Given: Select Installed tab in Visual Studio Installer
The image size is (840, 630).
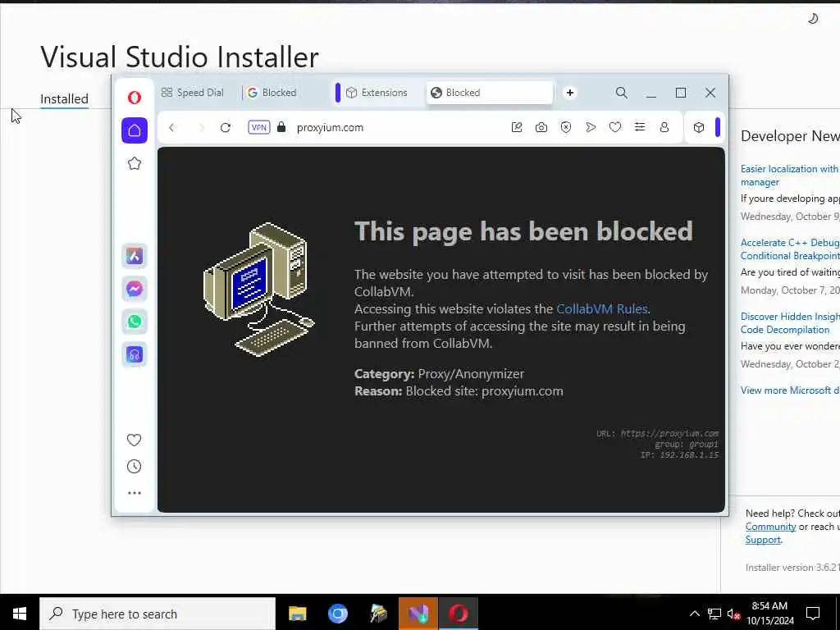Looking at the screenshot, I should point(64,99).
